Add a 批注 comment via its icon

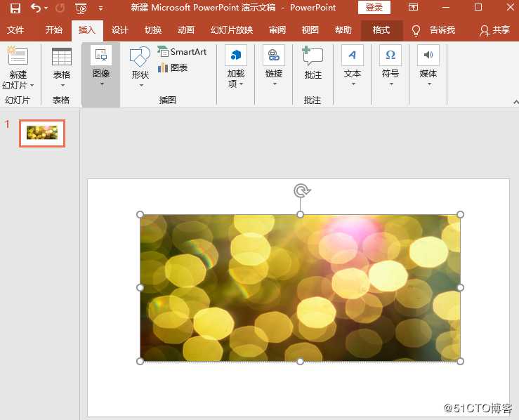[313, 55]
